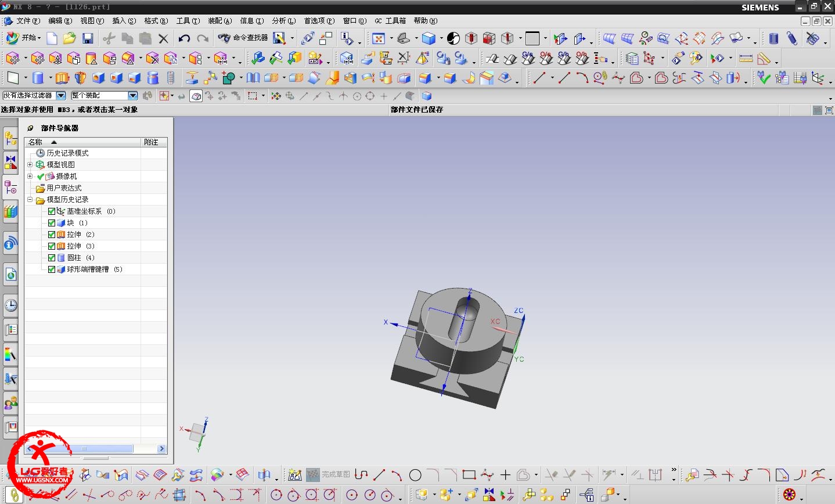Collapse the 模型历史记录 tree node
This screenshot has width=835, height=504.
pyautogui.click(x=30, y=200)
